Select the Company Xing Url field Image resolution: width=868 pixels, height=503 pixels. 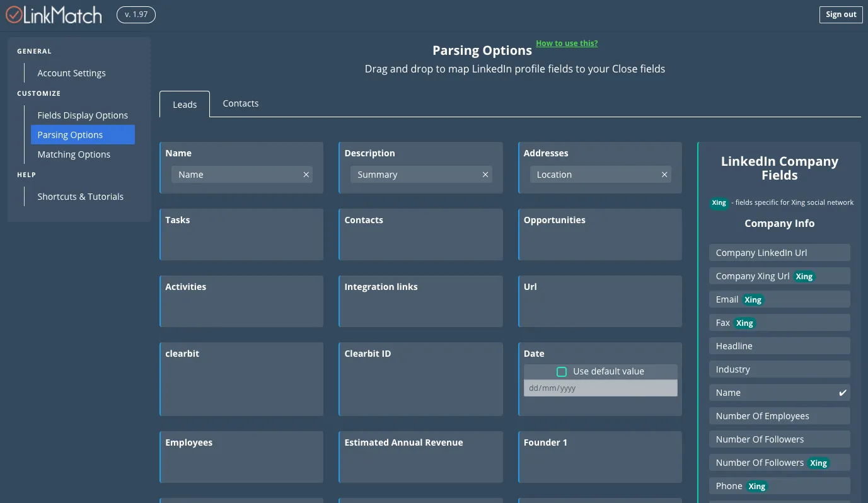780,276
